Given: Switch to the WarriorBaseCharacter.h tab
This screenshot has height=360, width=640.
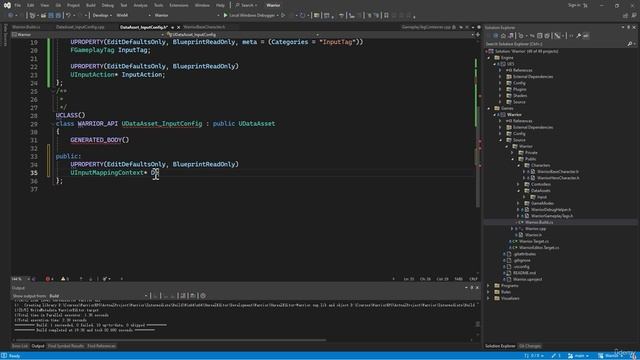Looking at the screenshot, I should tap(204, 27).
